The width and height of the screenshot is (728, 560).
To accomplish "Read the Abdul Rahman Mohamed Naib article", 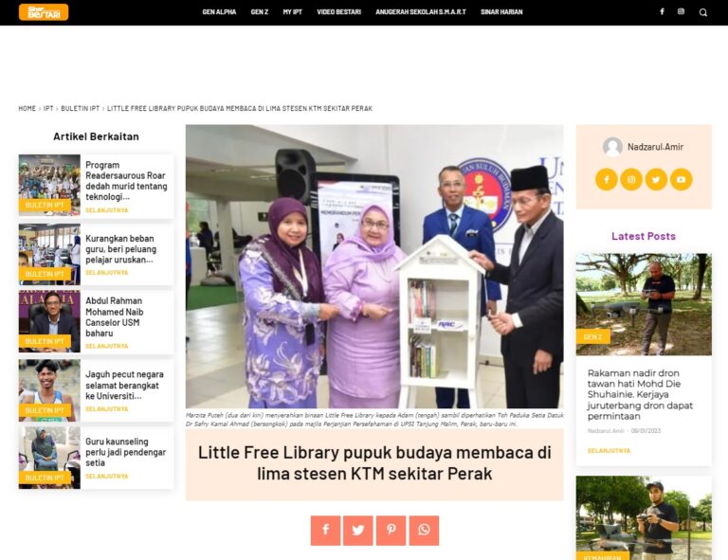I will 114,316.
